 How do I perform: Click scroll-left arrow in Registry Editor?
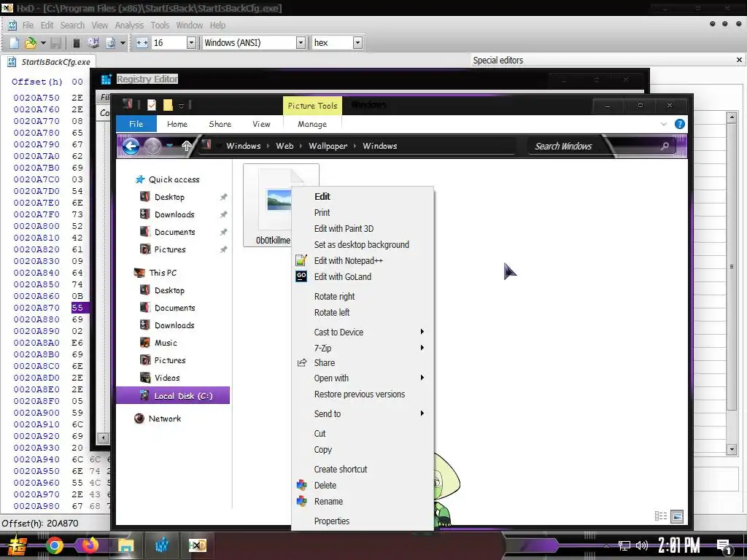tap(103, 437)
